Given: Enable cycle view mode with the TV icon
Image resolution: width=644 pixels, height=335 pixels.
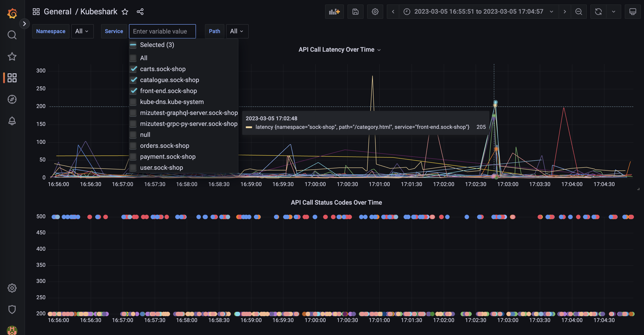Looking at the screenshot, I should click(633, 11).
